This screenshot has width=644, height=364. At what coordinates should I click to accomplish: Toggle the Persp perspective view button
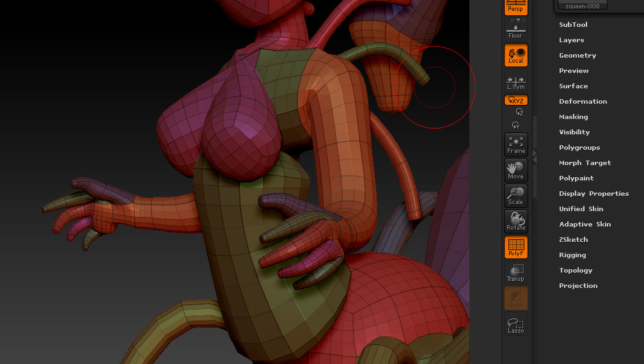tap(515, 7)
